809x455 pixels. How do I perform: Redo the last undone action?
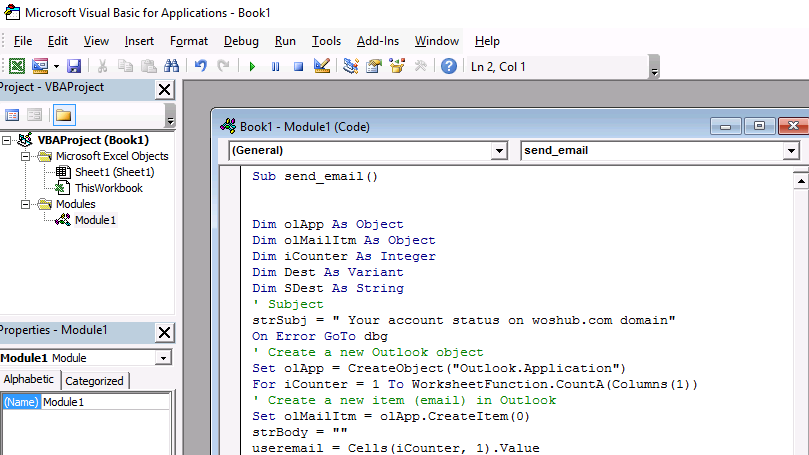tap(223, 66)
